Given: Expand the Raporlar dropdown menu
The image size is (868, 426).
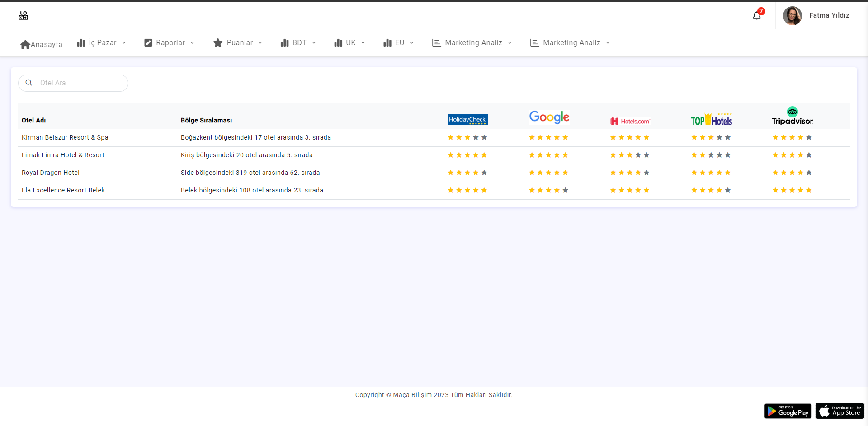Looking at the screenshot, I should (170, 43).
